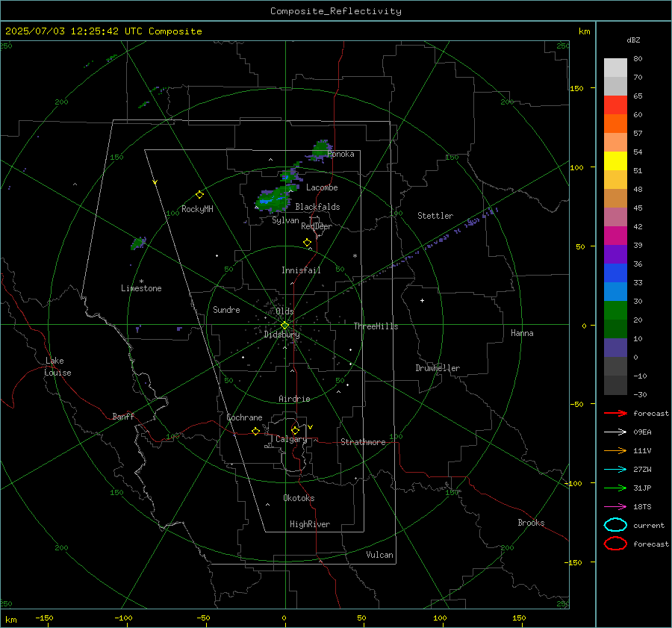Select the magenta 39-42 dBZ swatch
The width and height of the screenshot is (672, 628).
tap(615, 236)
